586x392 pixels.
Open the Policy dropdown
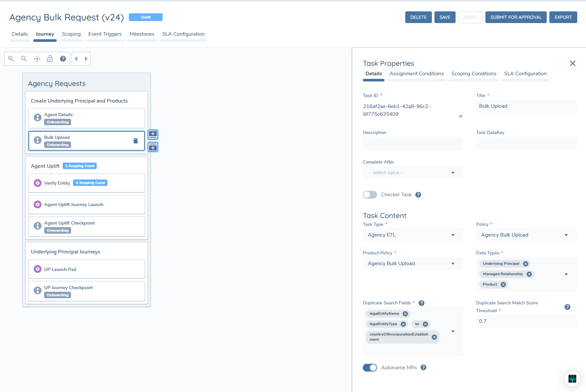click(x=526, y=235)
